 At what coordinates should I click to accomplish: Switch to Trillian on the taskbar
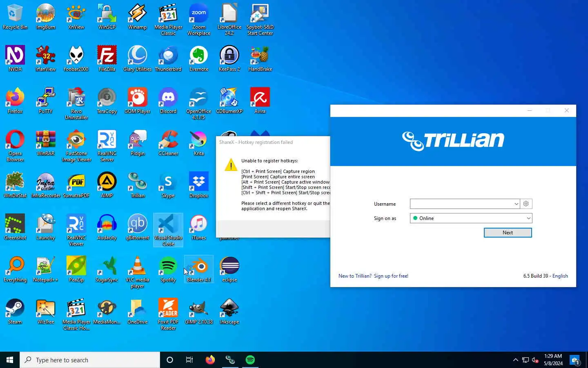coord(230,360)
